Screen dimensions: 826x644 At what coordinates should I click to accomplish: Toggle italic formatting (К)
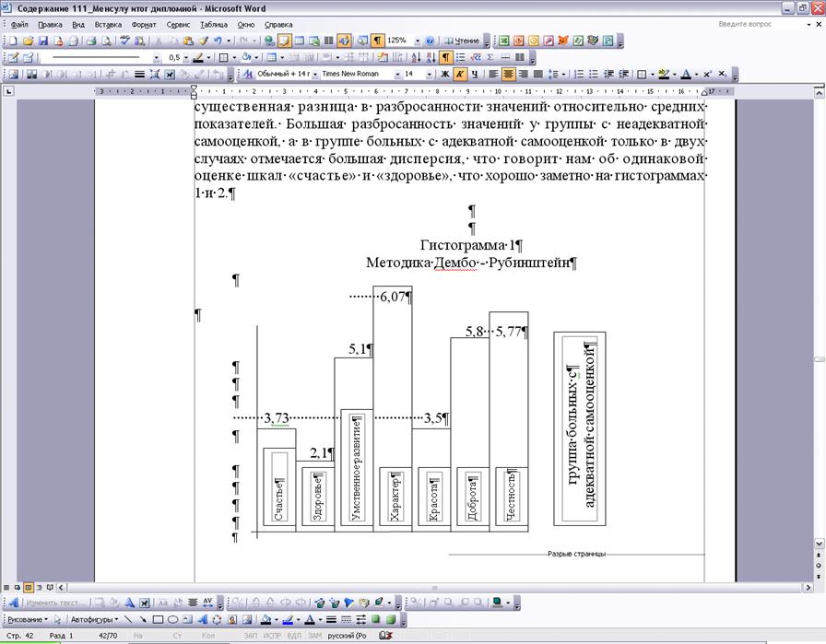pos(459,74)
